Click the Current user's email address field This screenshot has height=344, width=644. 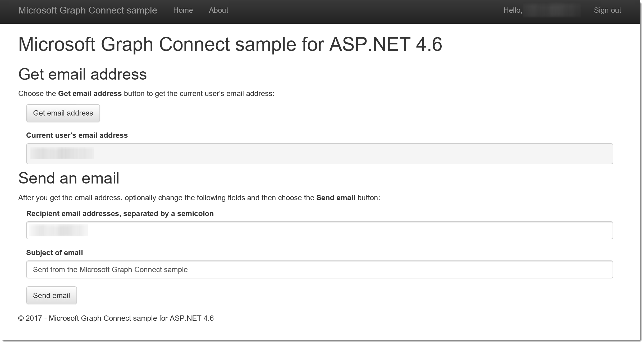(319, 154)
